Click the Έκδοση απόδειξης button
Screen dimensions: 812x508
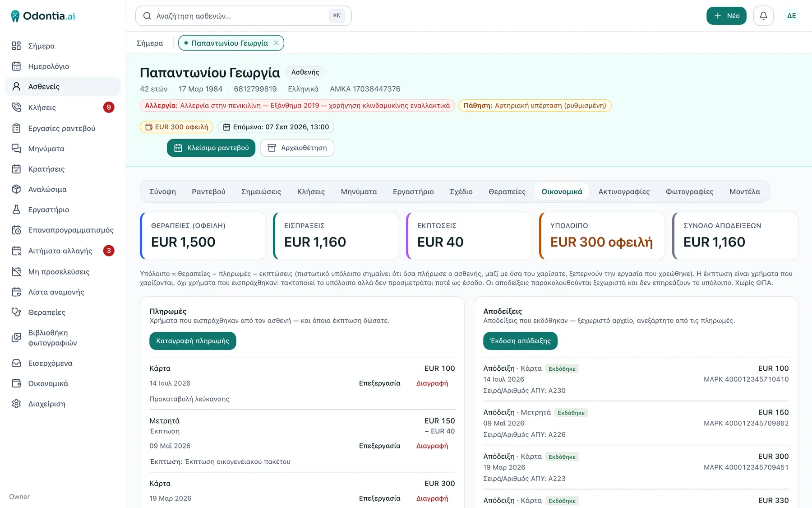pyautogui.click(x=520, y=341)
